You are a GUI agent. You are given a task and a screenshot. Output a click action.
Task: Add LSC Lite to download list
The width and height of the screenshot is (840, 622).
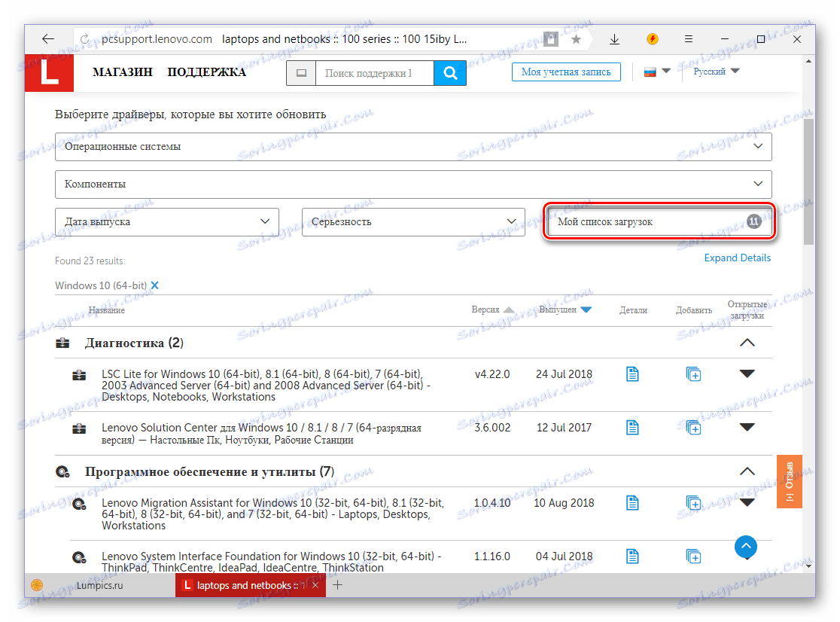[693, 374]
